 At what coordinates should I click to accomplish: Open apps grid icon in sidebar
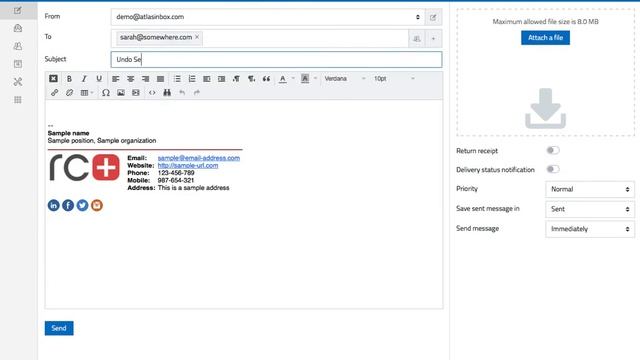pyautogui.click(x=18, y=100)
